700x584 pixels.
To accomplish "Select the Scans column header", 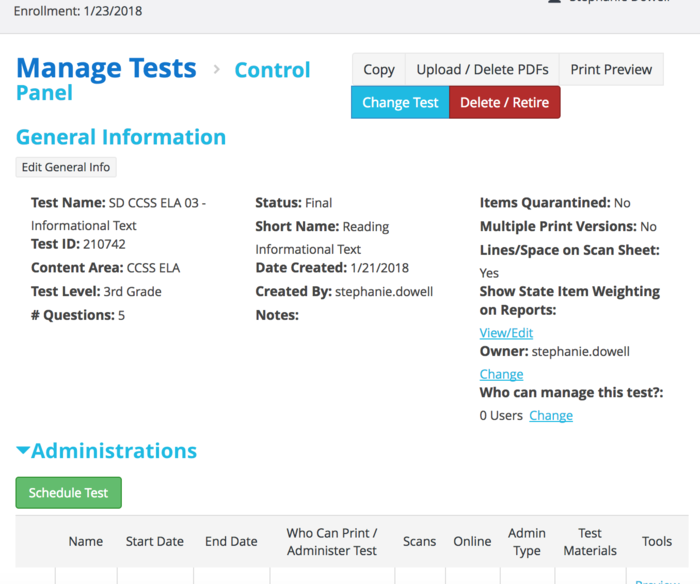I will (x=419, y=541).
